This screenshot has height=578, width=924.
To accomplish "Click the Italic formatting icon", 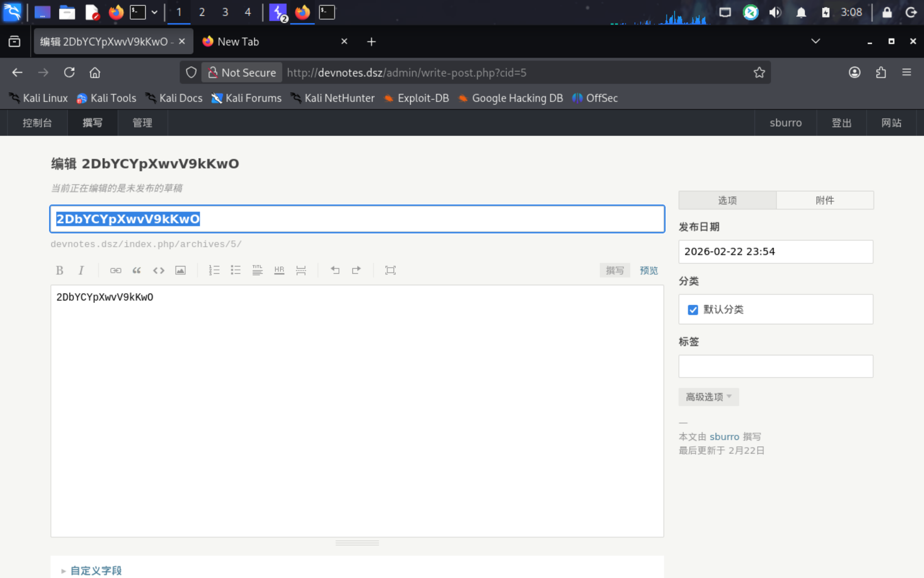I will (x=81, y=270).
